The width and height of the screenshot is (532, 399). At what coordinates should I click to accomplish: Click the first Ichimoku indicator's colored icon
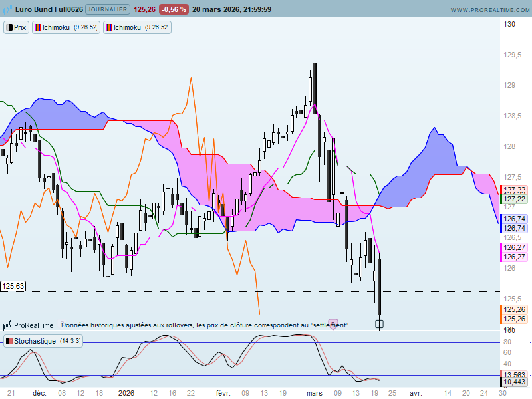coord(39,27)
